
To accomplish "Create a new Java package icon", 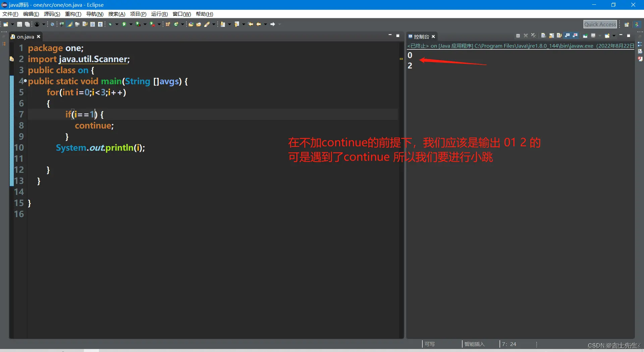I will tap(168, 24).
